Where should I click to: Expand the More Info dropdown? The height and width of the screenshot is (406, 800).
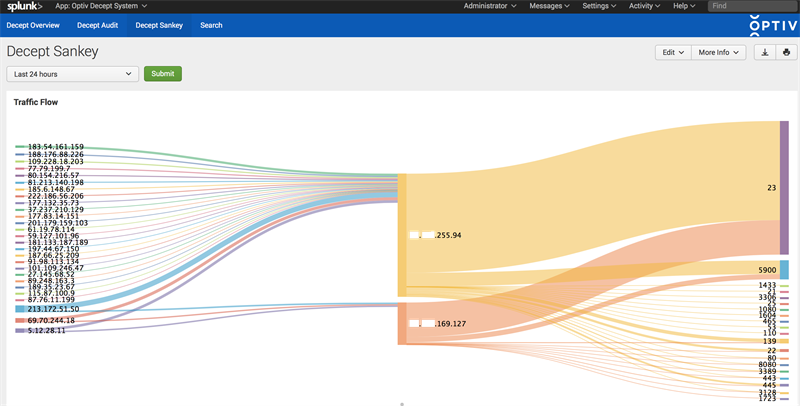click(x=719, y=52)
